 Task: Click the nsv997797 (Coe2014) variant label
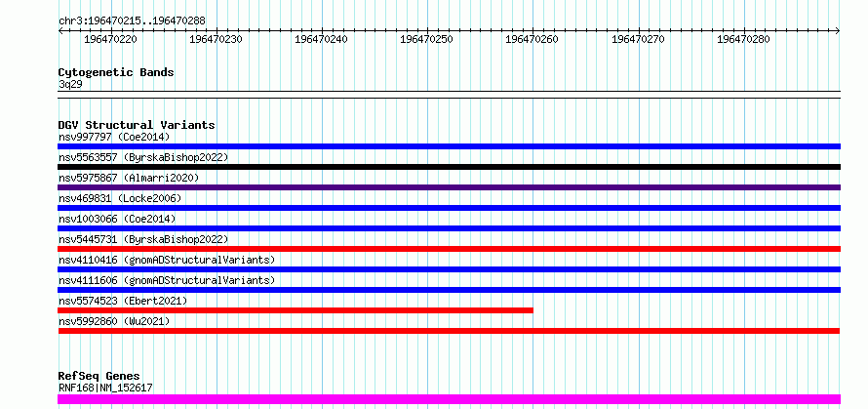tap(114, 137)
